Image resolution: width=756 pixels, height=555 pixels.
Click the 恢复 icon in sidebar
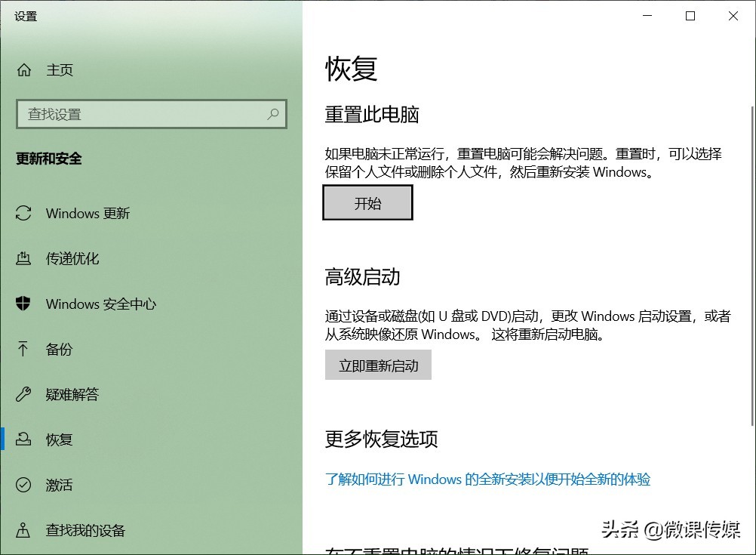click(x=23, y=439)
